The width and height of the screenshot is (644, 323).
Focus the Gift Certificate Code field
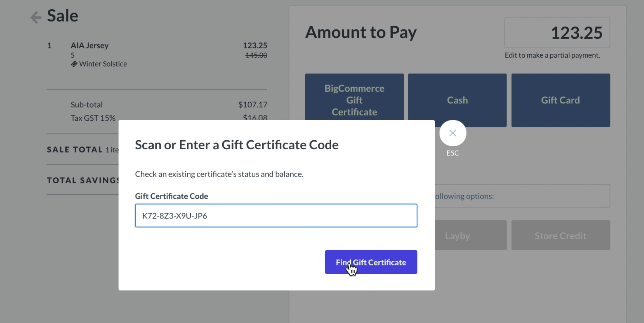[276, 216]
